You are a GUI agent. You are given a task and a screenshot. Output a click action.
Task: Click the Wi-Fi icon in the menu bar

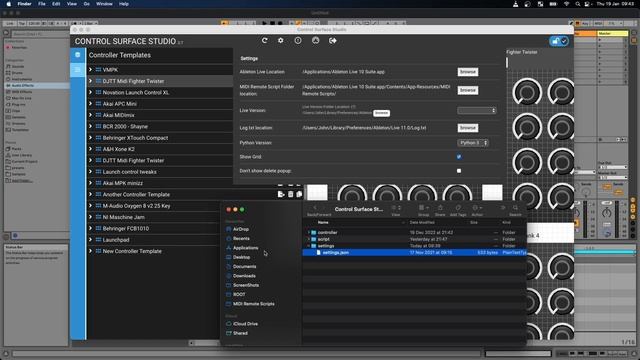[567, 4]
